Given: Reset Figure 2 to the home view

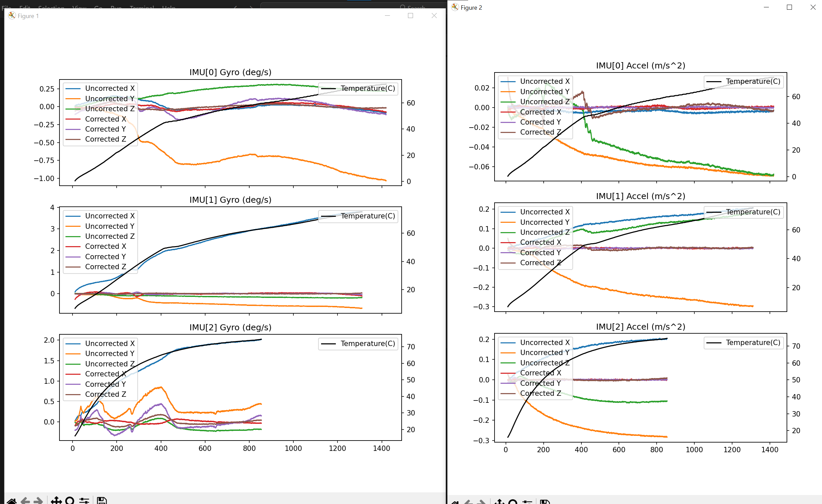Looking at the screenshot, I should [455, 502].
